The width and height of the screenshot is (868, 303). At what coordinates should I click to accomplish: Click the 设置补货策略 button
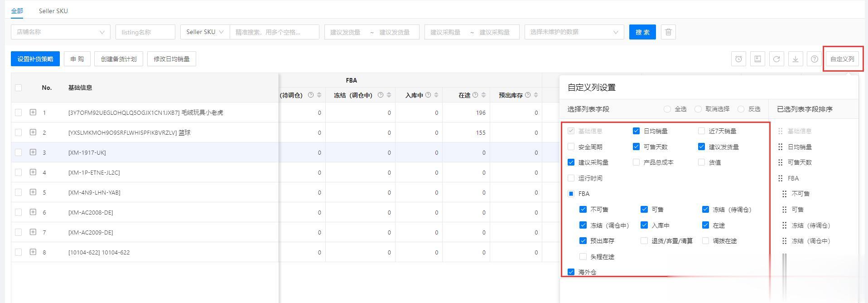click(35, 59)
